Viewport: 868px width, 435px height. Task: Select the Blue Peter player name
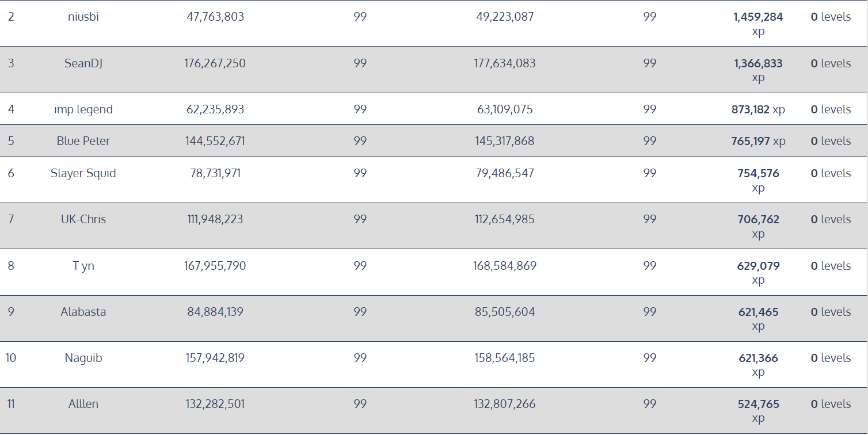click(x=83, y=141)
